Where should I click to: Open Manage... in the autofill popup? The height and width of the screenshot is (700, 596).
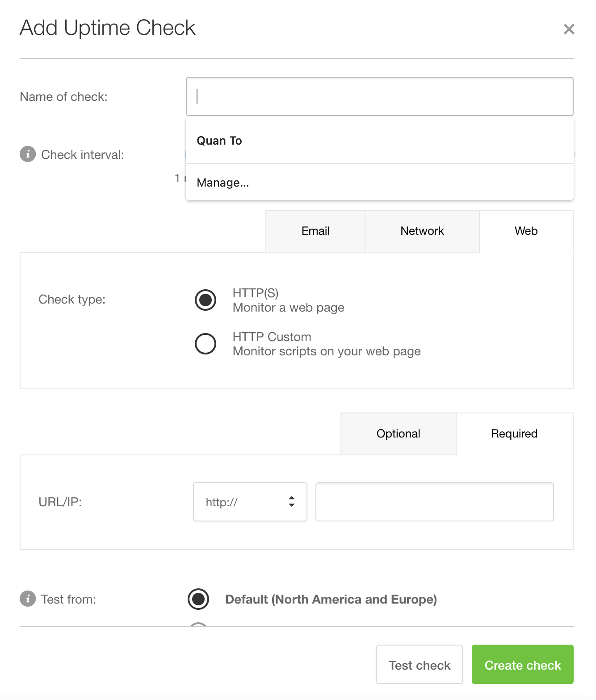pyautogui.click(x=222, y=183)
